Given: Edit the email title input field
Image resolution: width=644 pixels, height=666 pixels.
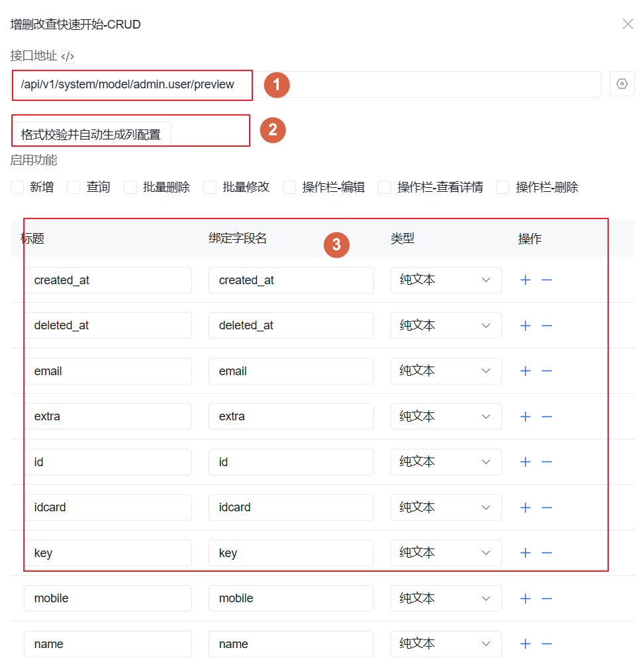Looking at the screenshot, I should coord(108,371).
